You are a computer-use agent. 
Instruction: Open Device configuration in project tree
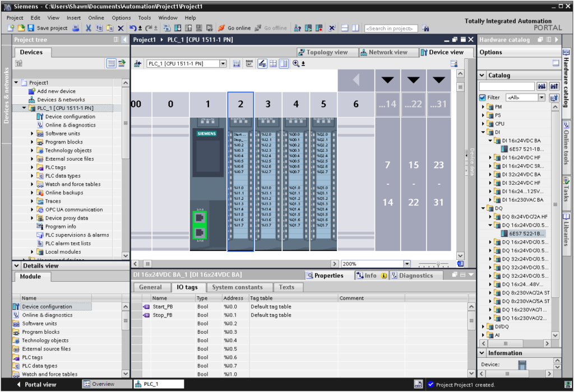pos(70,116)
